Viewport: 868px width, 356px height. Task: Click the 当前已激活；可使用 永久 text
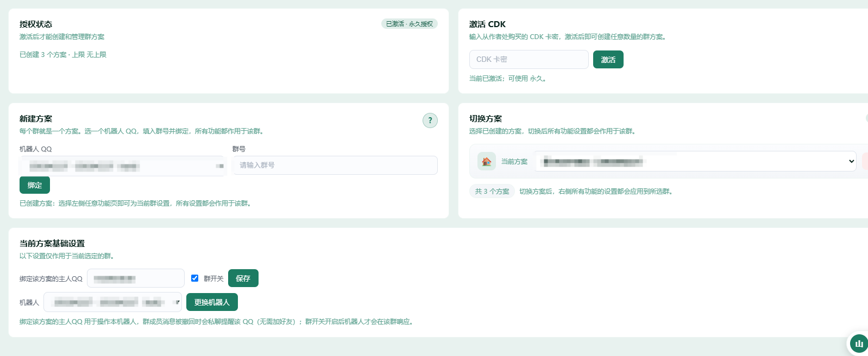tap(508, 79)
